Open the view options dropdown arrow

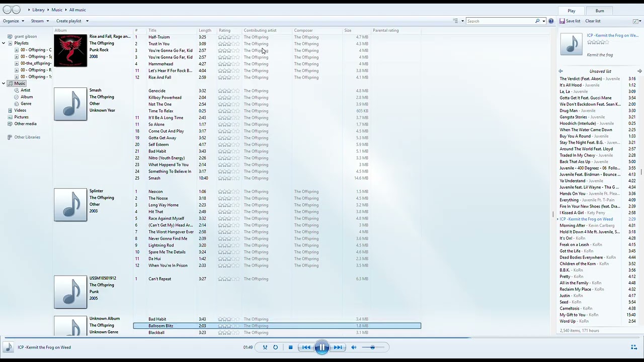pyautogui.click(x=462, y=21)
